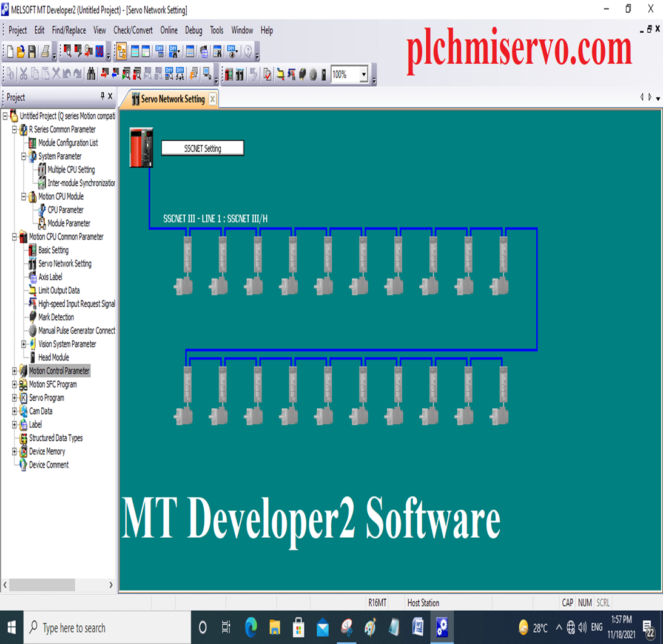This screenshot has width=663, height=644.
Task: Click the red motion controller module image
Action: pos(141,147)
